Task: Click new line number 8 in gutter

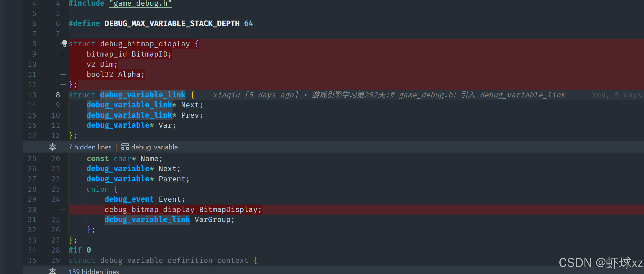Action: pos(58,95)
